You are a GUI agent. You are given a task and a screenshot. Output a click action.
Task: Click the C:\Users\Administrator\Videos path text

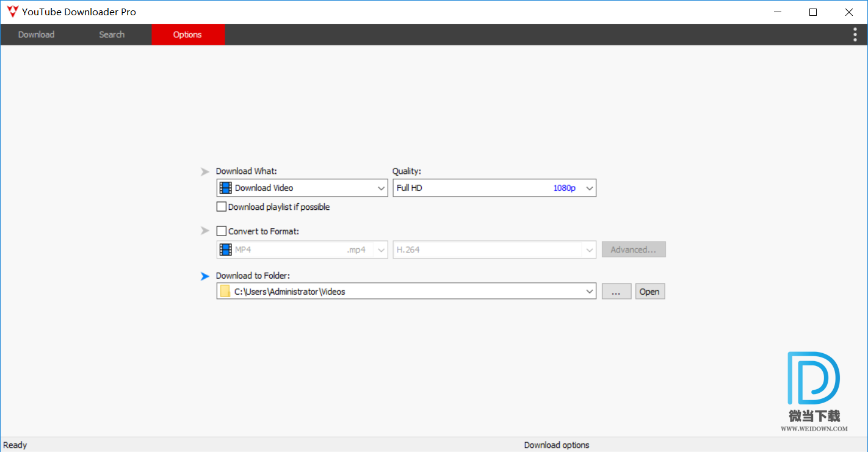(x=290, y=292)
